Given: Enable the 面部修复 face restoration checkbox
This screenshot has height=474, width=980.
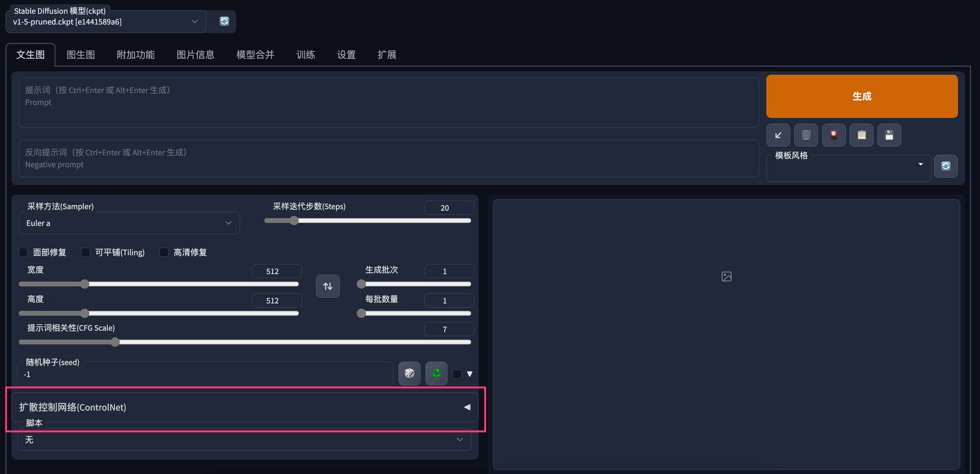Looking at the screenshot, I should point(23,252).
